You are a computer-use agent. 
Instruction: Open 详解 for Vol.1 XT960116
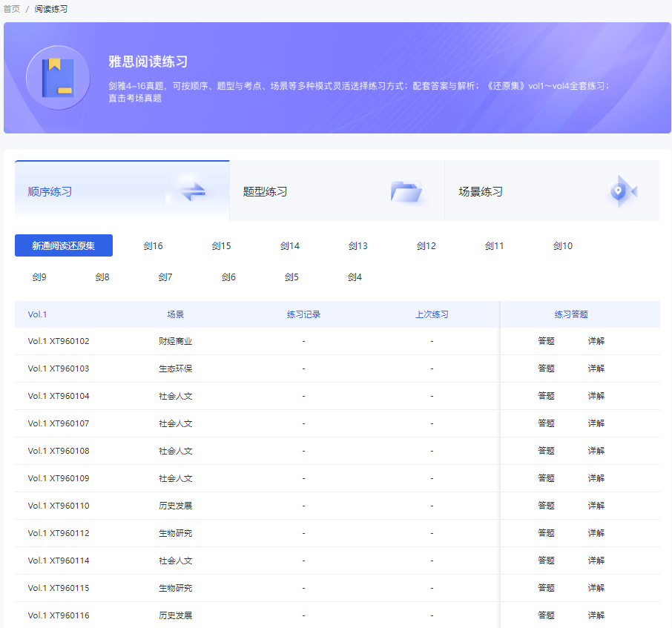click(x=596, y=615)
